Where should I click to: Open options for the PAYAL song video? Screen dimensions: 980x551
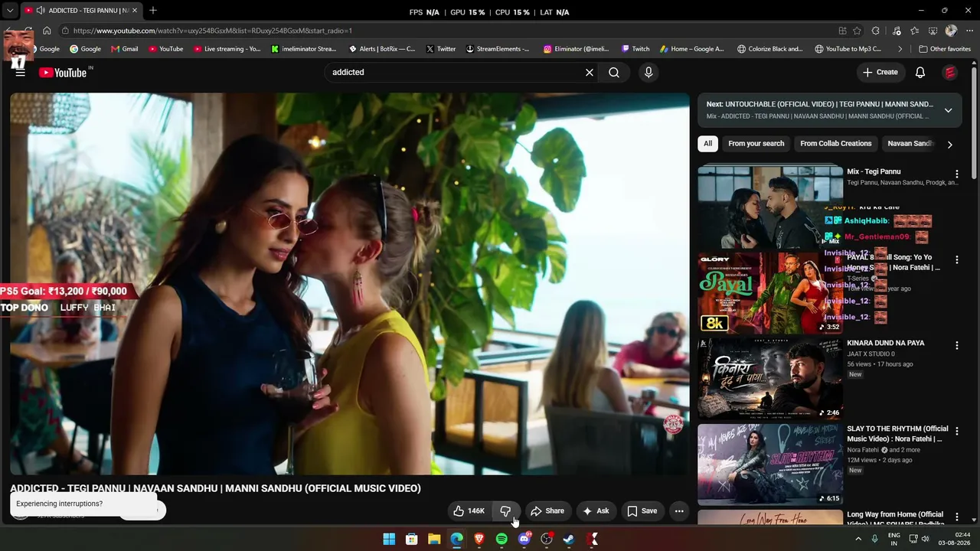click(x=956, y=260)
